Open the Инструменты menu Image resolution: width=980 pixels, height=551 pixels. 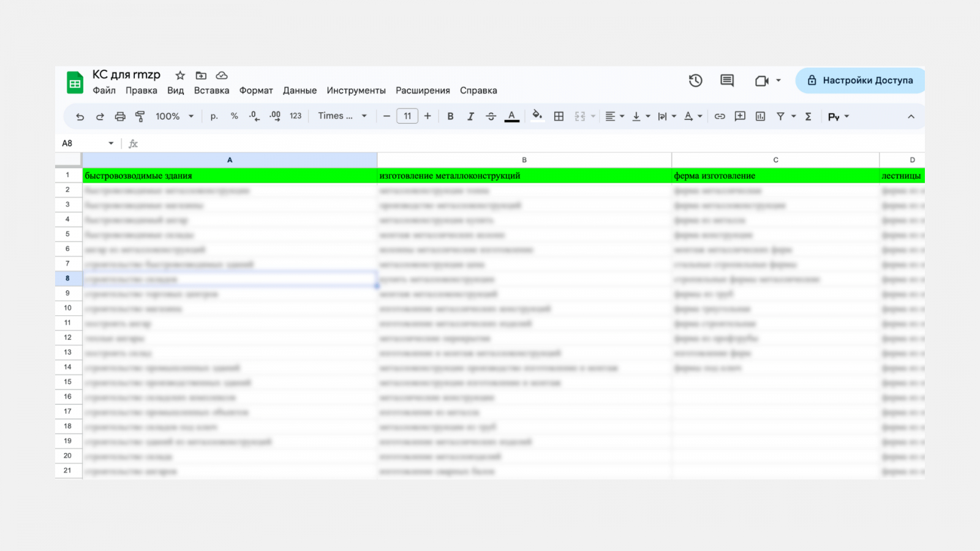pos(356,91)
